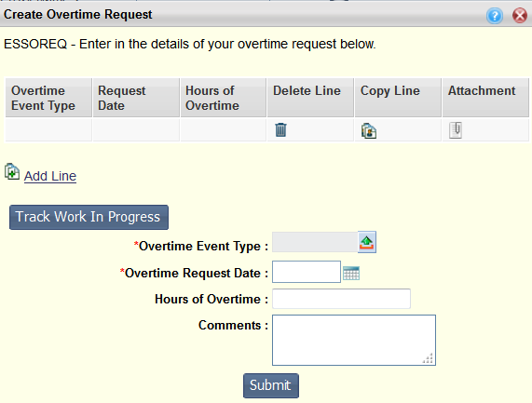Click the Add Line link
This screenshot has height=403, width=532.
tap(50, 176)
